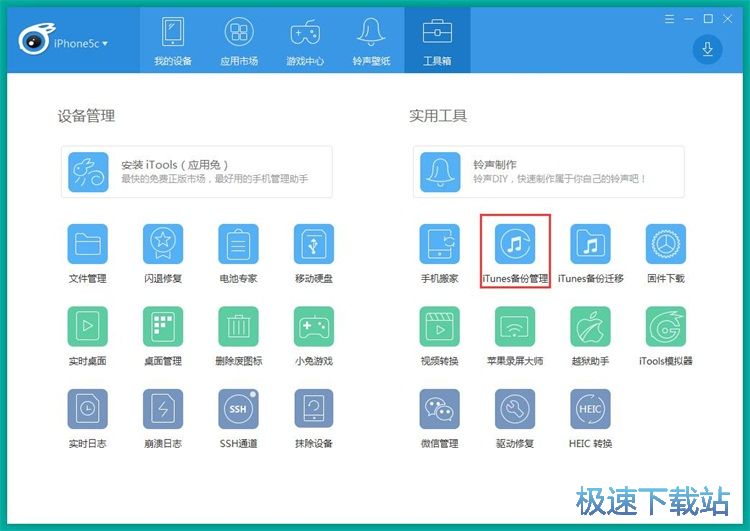This screenshot has width=750, height=531.
Task: Close the iTools window
Action: tap(728, 19)
